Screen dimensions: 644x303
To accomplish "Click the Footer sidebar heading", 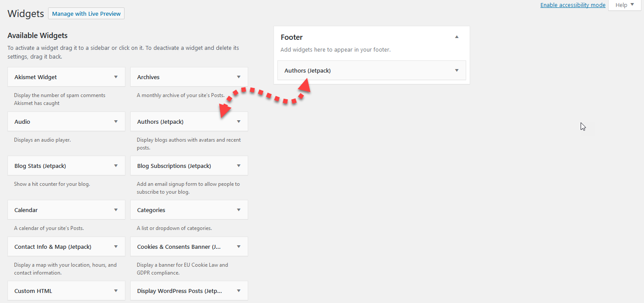I will click(x=292, y=37).
